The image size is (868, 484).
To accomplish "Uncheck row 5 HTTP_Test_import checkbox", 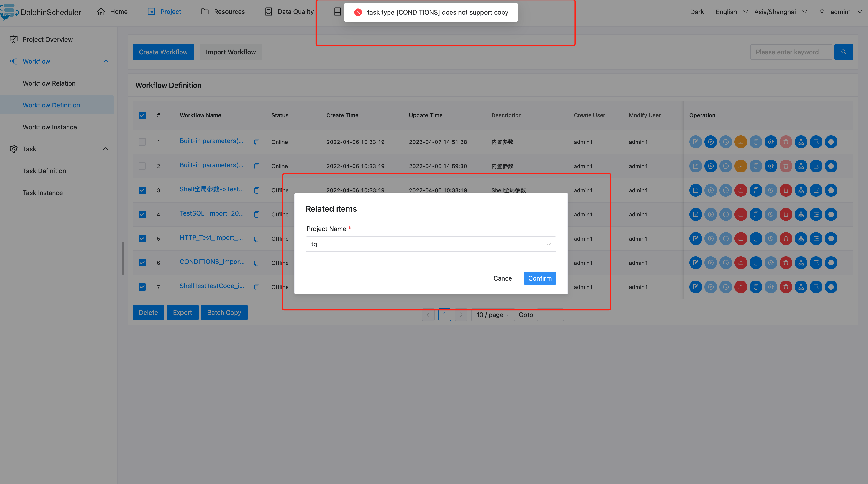I will tap(142, 238).
